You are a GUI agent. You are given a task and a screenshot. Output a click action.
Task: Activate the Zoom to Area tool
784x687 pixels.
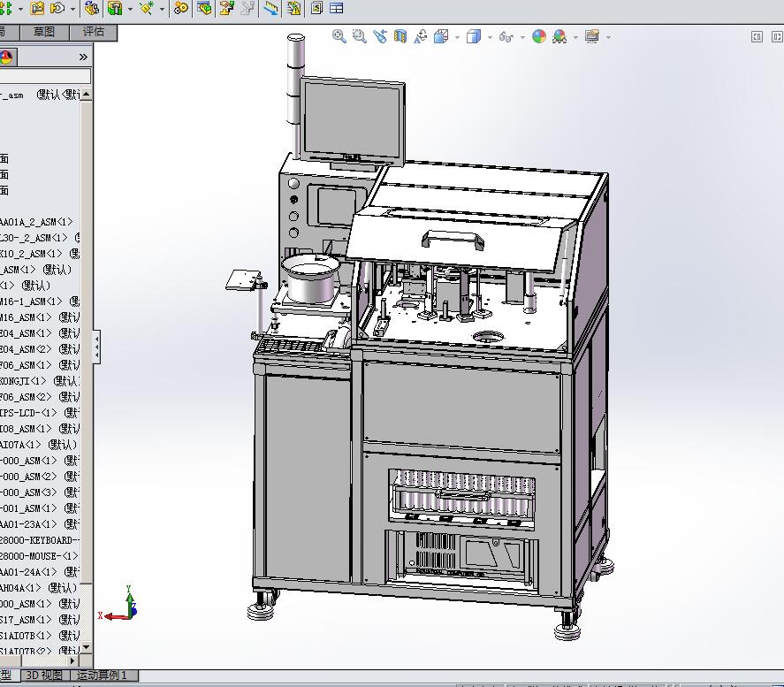[x=358, y=37]
